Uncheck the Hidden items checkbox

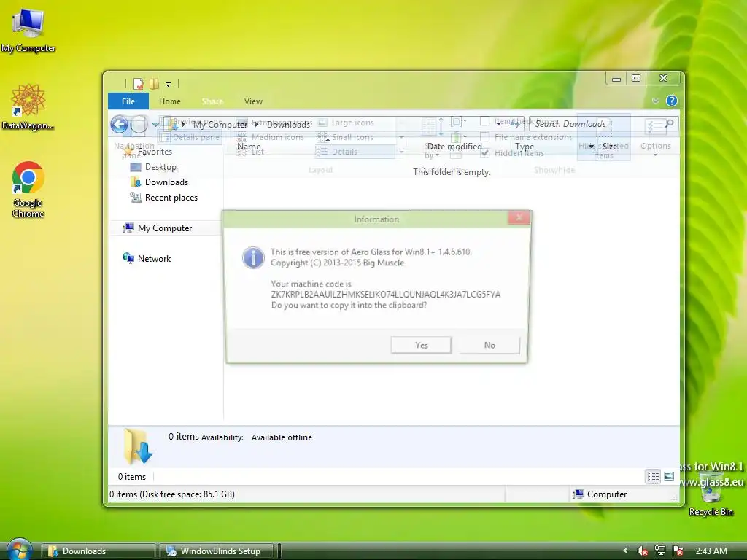click(484, 153)
